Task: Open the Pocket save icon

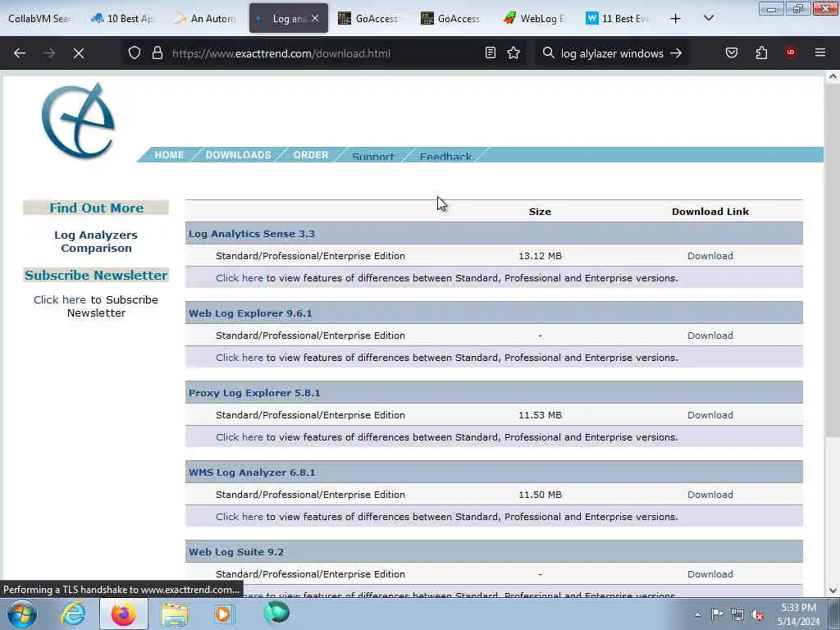Action: [x=732, y=53]
